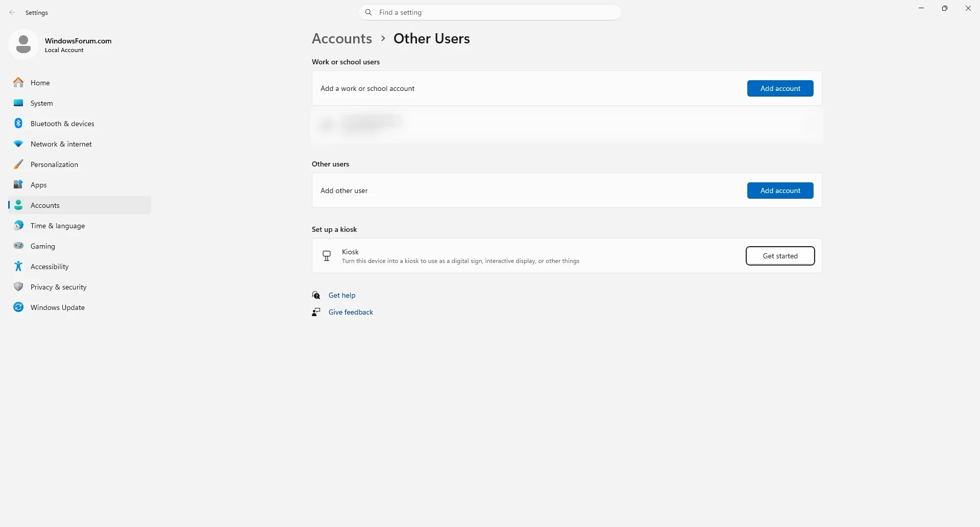Click the Network wifi icon
Viewport: 980px width, 527px height.
(x=18, y=144)
